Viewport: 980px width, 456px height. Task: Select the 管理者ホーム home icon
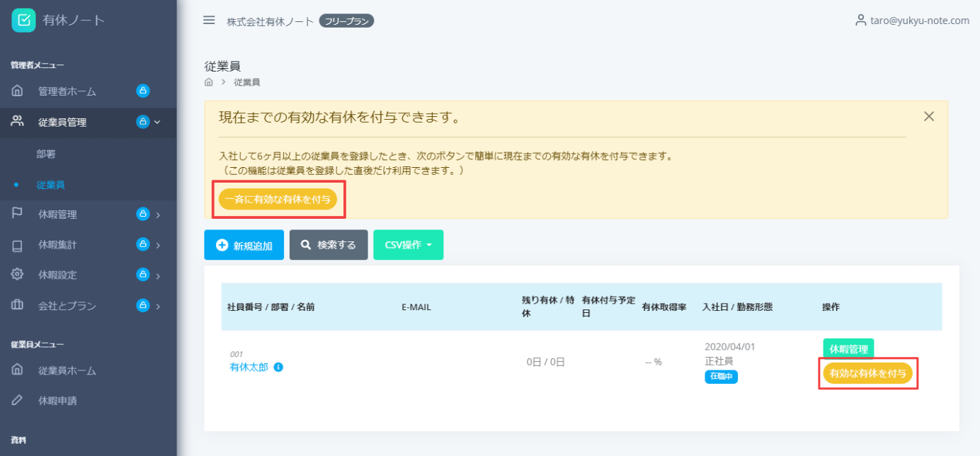click(x=16, y=91)
